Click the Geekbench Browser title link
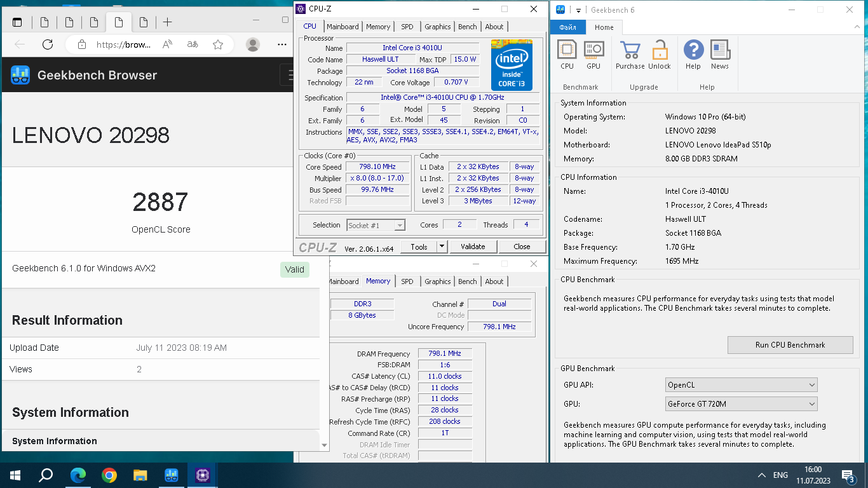 pos(97,75)
